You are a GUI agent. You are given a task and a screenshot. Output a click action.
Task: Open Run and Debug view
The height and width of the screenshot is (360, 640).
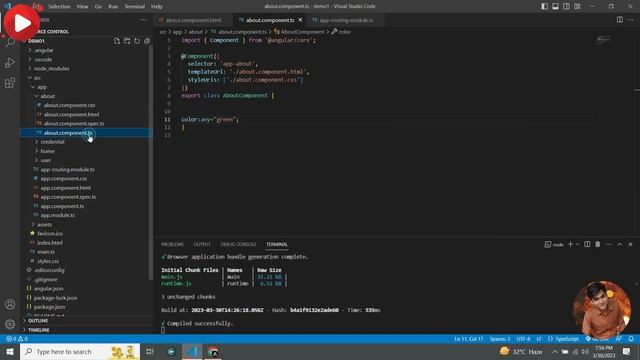[10, 63]
